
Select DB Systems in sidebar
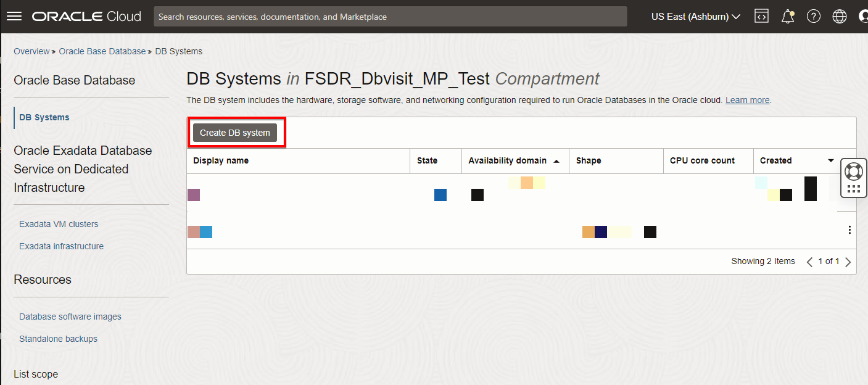pyautogui.click(x=44, y=117)
